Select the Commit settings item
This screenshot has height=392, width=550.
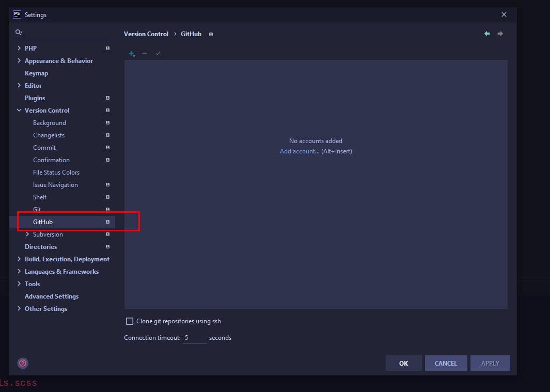pos(44,147)
